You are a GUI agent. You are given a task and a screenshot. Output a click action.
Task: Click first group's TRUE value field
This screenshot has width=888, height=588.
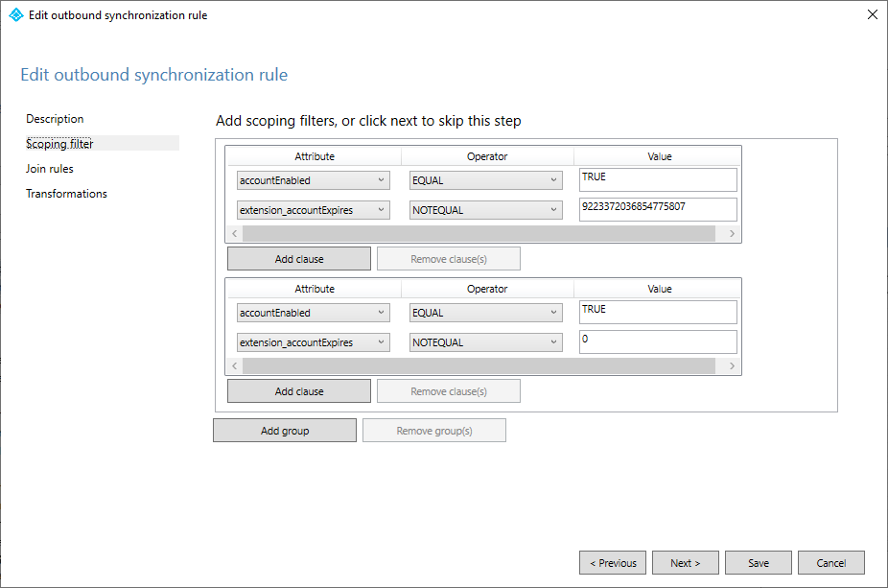tap(658, 179)
